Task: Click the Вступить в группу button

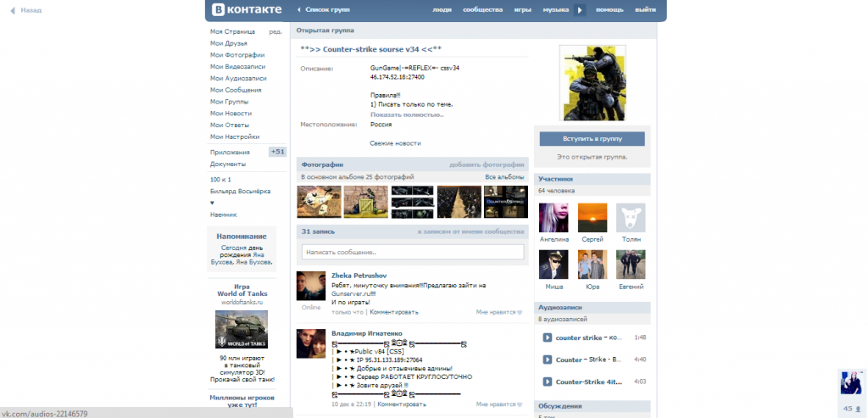Action: click(x=592, y=138)
